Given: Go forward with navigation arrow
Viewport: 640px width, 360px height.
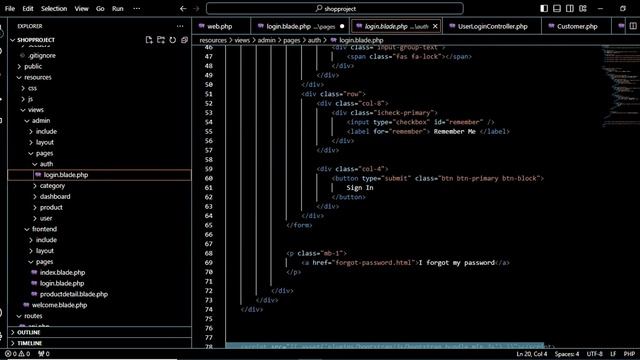Looking at the screenshot, I should 196,9.
